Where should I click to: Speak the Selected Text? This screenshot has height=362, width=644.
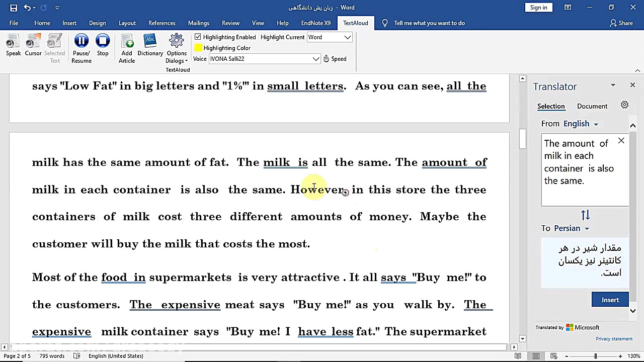[x=54, y=49]
